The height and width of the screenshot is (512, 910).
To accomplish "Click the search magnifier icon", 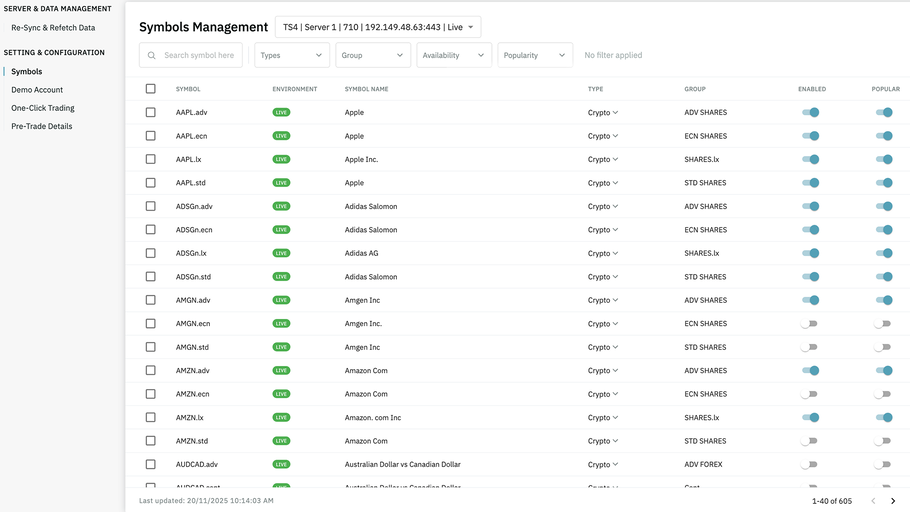I will point(151,56).
